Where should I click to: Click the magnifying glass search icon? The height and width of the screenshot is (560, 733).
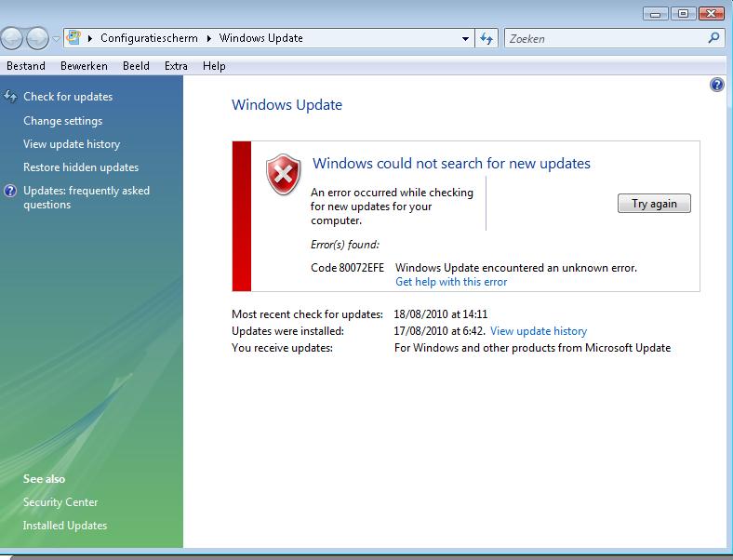tap(713, 38)
